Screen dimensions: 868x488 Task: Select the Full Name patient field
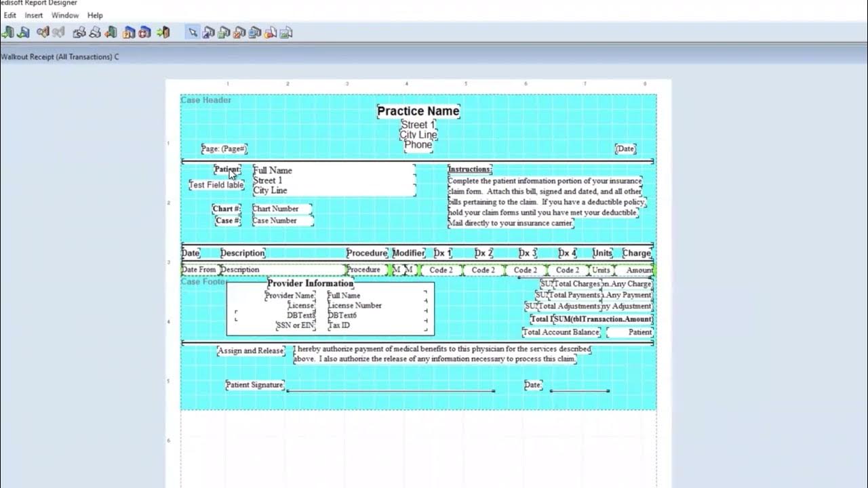click(x=334, y=170)
